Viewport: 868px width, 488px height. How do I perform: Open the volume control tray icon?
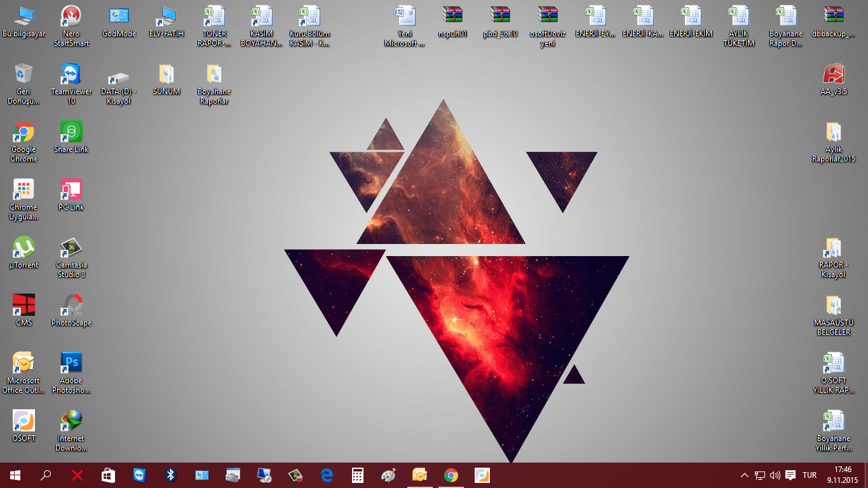pos(775,475)
